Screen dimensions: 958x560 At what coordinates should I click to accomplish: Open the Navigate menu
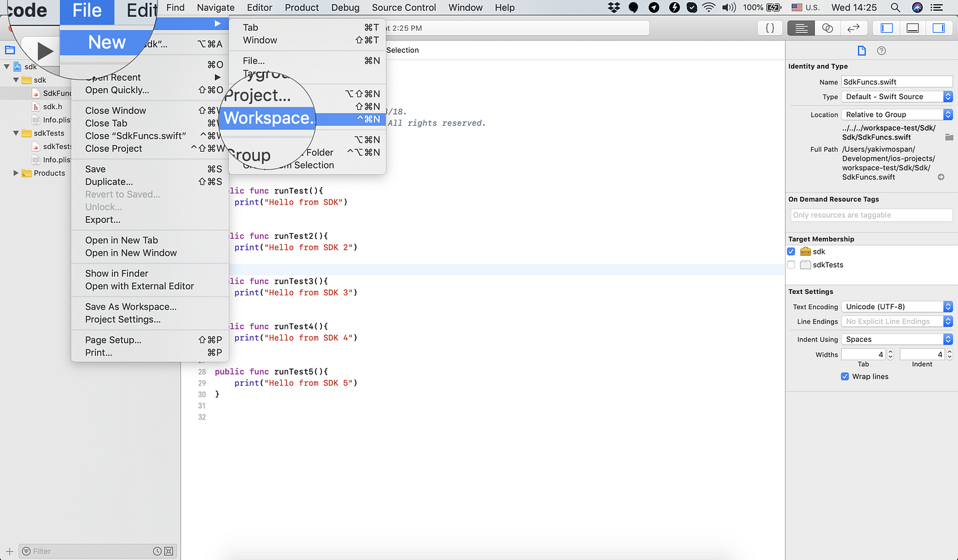pos(216,8)
